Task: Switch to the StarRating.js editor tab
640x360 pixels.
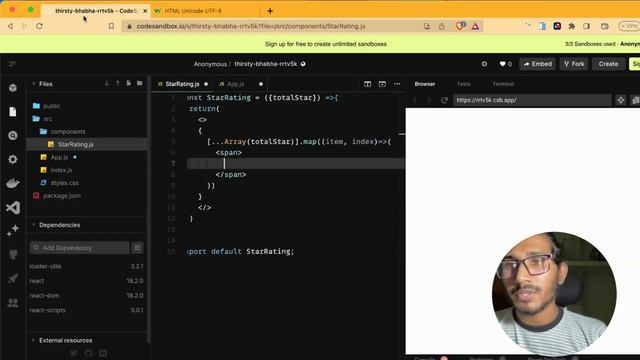Action: tap(182, 84)
